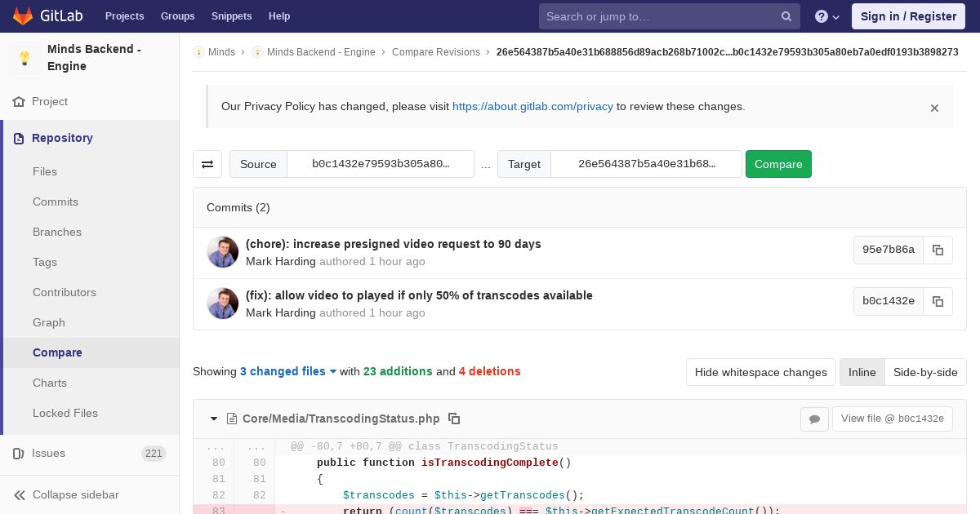Click the Minds Backend - Engine sidebar title
The width and height of the screenshot is (980, 514).
[95, 58]
